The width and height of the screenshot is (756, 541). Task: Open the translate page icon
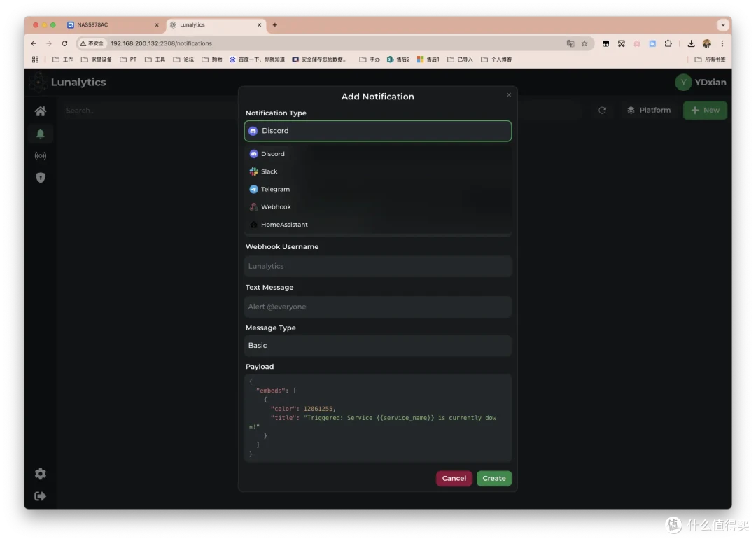pyautogui.click(x=570, y=43)
